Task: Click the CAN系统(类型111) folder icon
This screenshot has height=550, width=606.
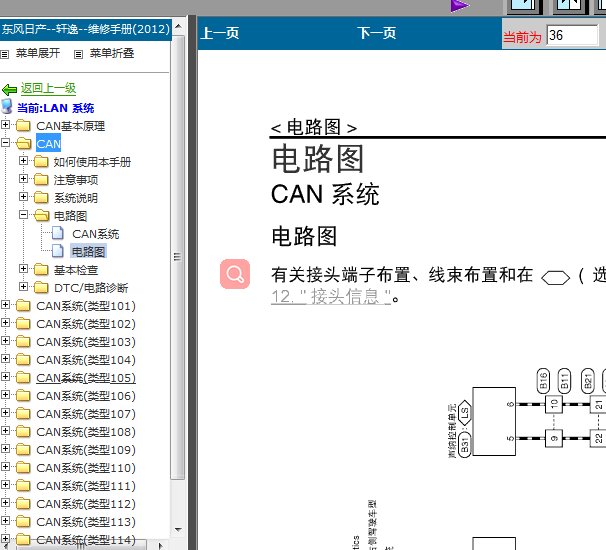Action: click(x=23, y=485)
